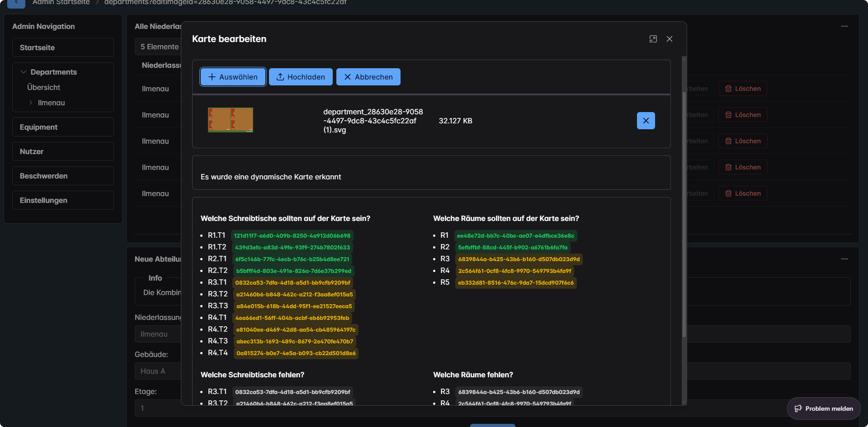Maximize the Karte bearbeiten dialog
This screenshot has width=868, height=427.
point(653,39)
